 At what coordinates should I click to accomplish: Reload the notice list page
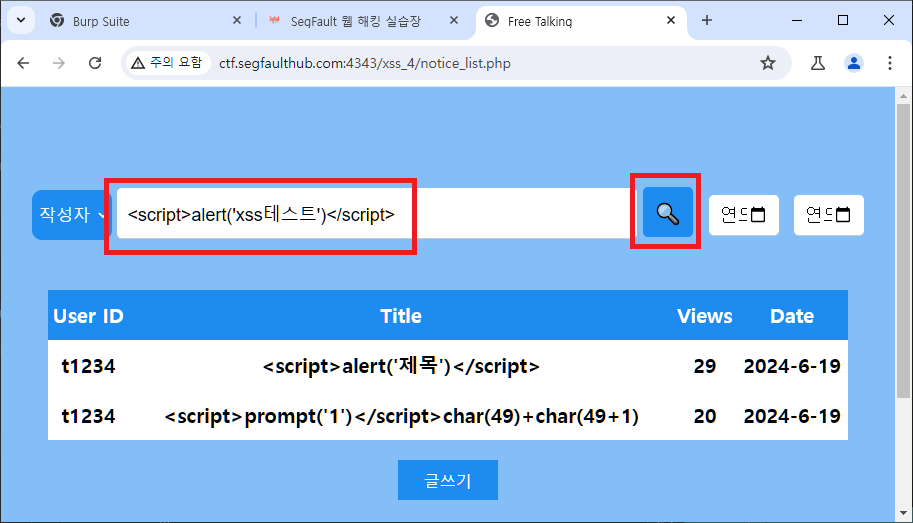click(x=95, y=63)
